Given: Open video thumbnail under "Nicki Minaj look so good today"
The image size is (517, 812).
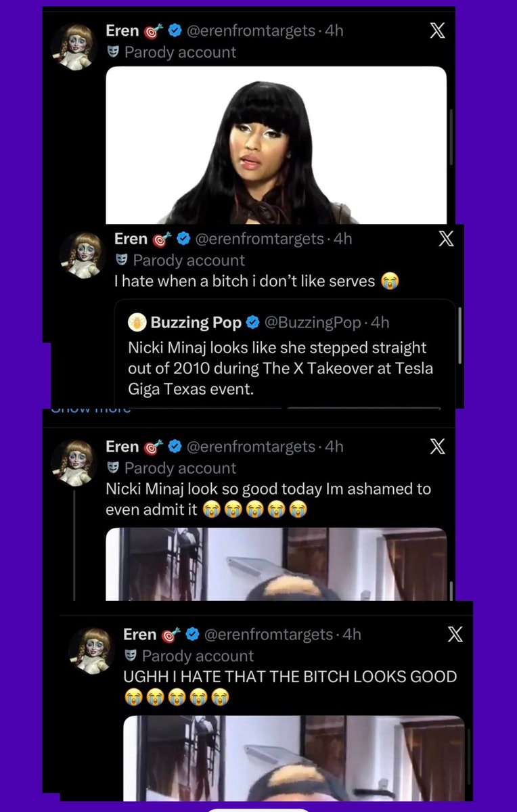Looking at the screenshot, I should pyautogui.click(x=276, y=564).
